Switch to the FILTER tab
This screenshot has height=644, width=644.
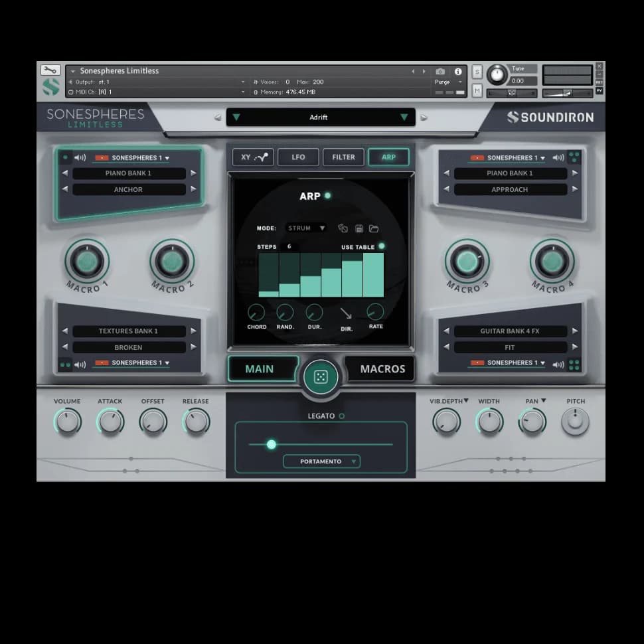[343, 157]
